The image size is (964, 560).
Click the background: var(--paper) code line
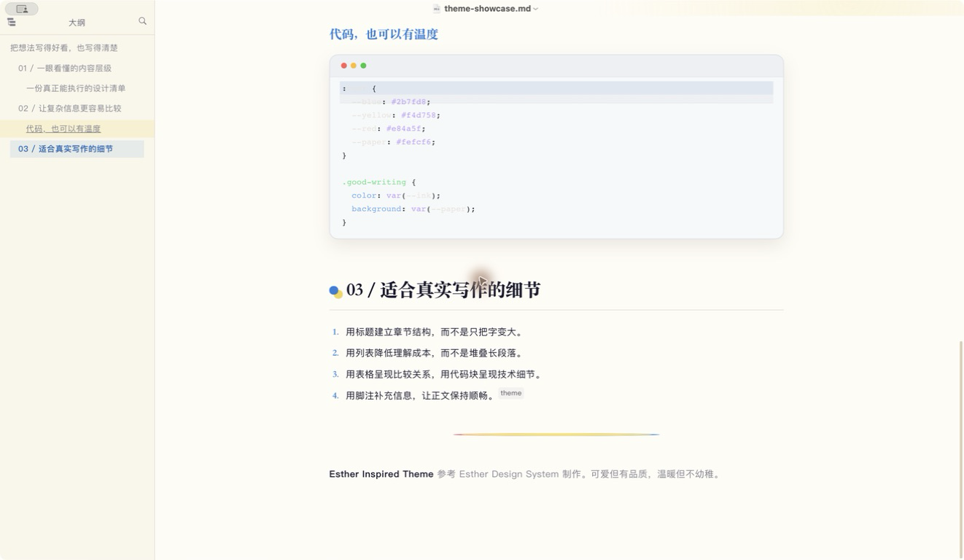[413, 209]
